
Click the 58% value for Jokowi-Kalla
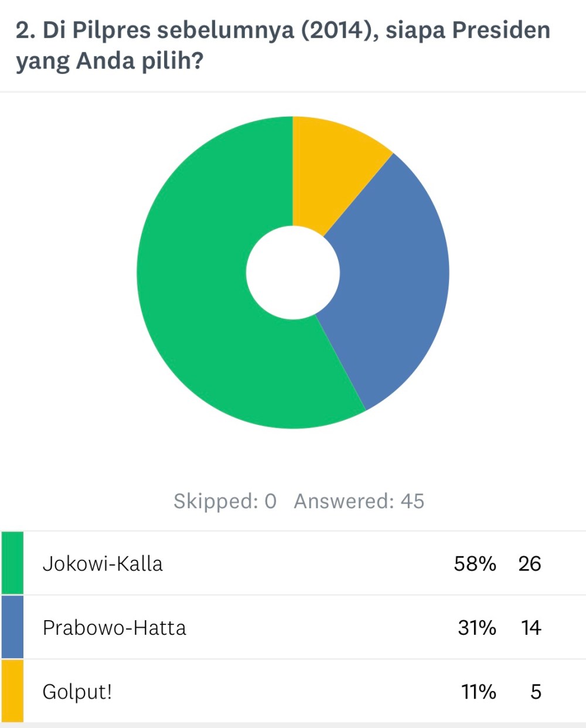(x=475, y=564)
